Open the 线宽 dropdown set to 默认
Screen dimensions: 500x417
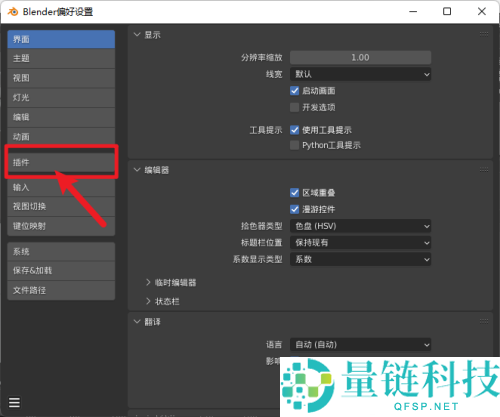coord(360,74)
